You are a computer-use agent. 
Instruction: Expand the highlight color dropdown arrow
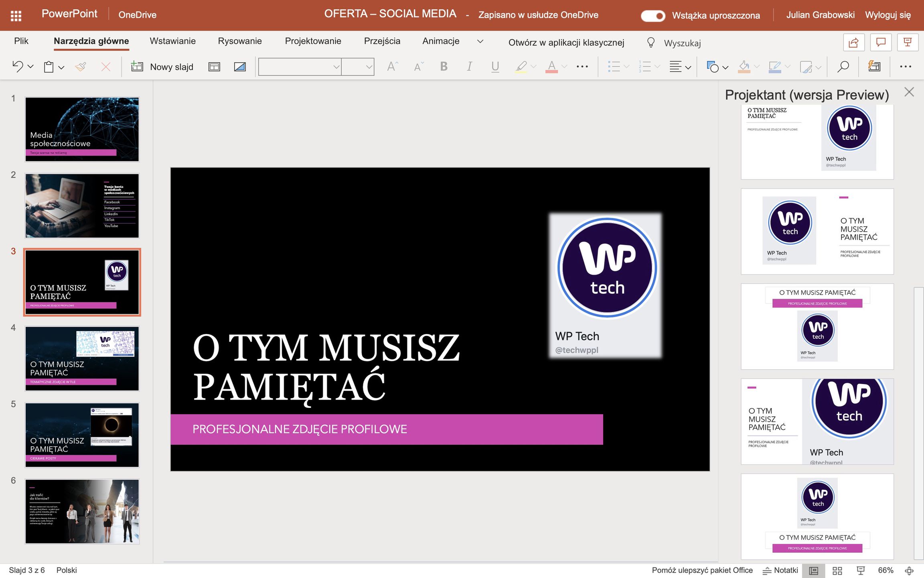click(x=533, y=67)
